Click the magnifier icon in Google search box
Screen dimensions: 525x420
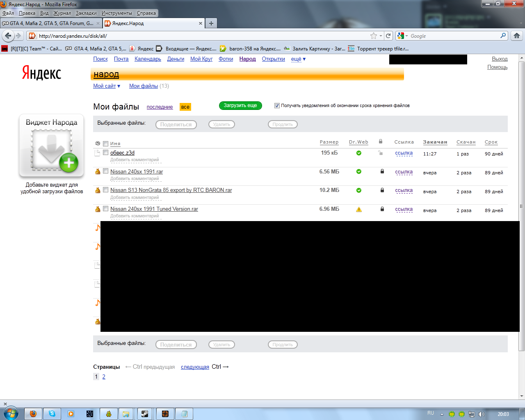click(x=503, y=36)
